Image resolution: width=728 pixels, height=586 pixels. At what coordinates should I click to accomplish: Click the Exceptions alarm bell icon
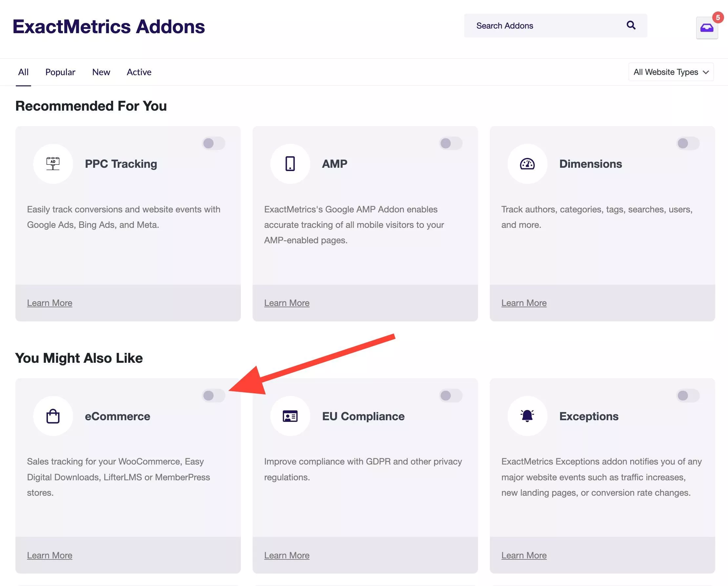pos(527,416)
